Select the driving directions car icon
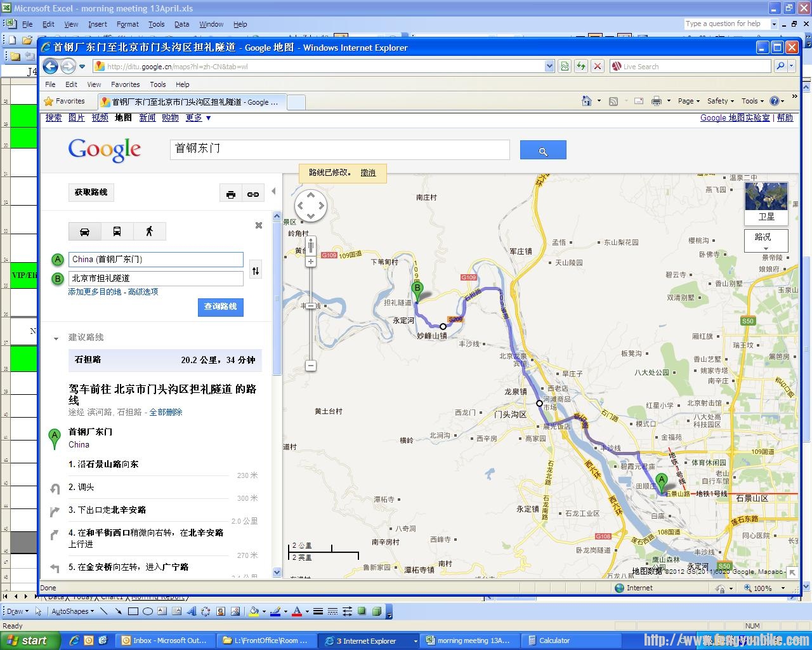 84,232
